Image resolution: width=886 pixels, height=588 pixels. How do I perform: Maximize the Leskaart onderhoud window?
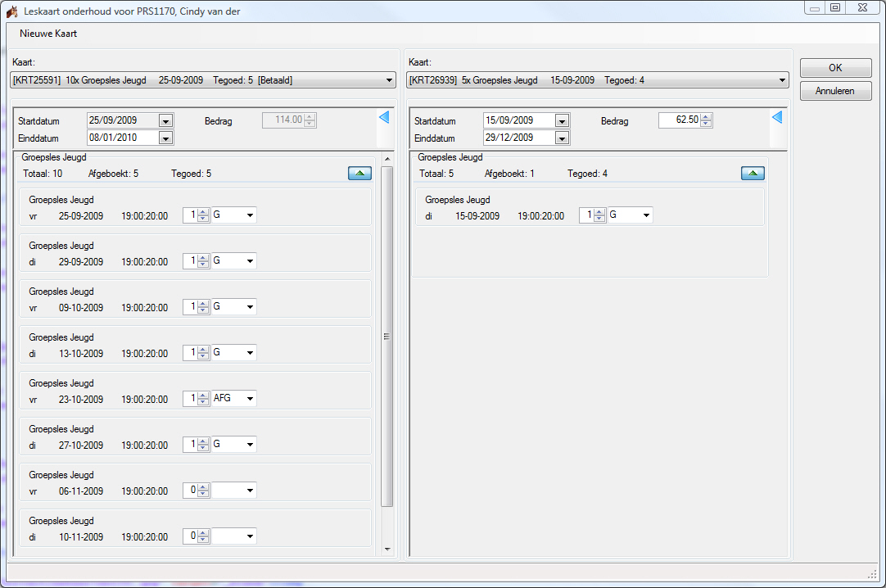pyautogui.click(x=835, y=8)
